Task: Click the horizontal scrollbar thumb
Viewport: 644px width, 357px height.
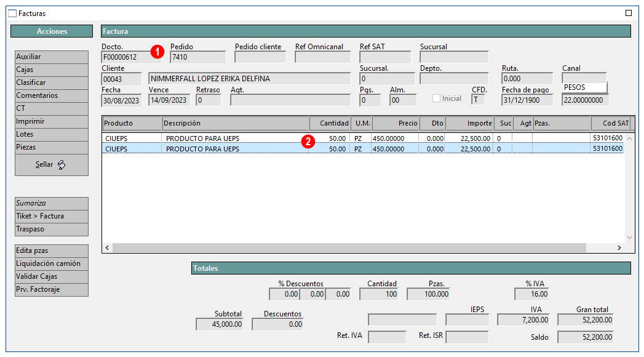Action: [x=349, y=247]
